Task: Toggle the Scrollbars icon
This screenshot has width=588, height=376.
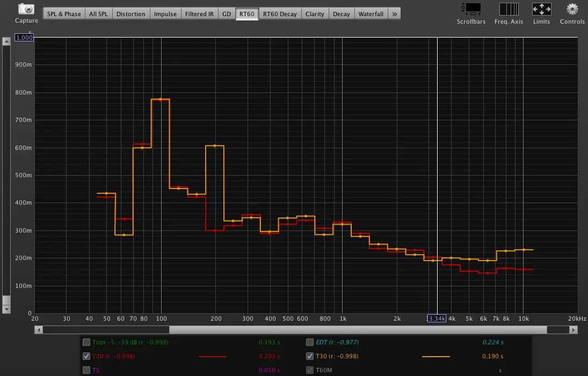Action: point(471,9)
